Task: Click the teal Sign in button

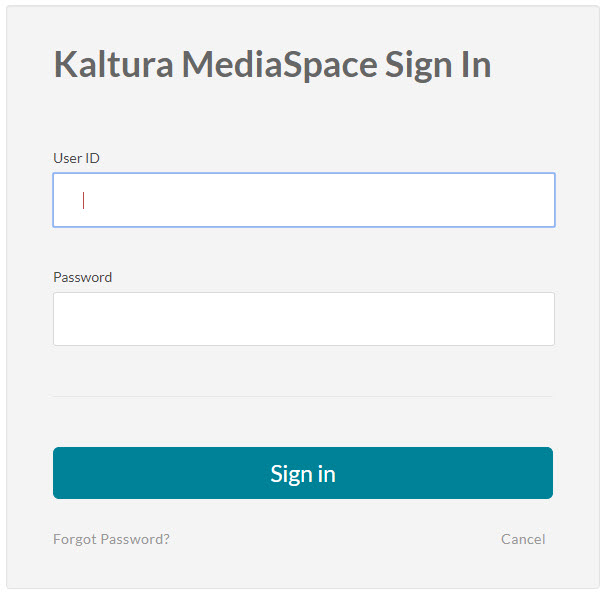Action: [303, 473]
